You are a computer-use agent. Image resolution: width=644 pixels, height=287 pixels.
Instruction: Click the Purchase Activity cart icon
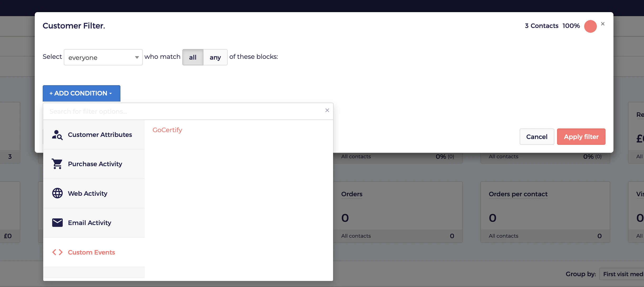(57, 164)
